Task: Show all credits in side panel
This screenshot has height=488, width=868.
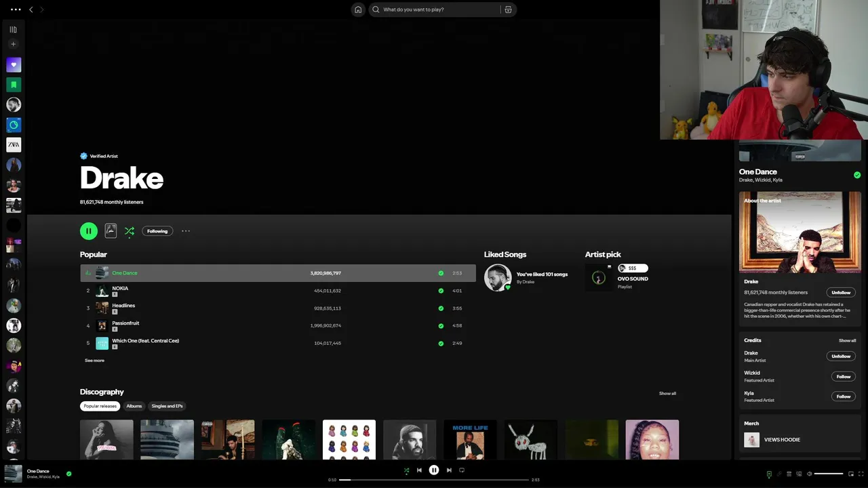Action: 847,340
